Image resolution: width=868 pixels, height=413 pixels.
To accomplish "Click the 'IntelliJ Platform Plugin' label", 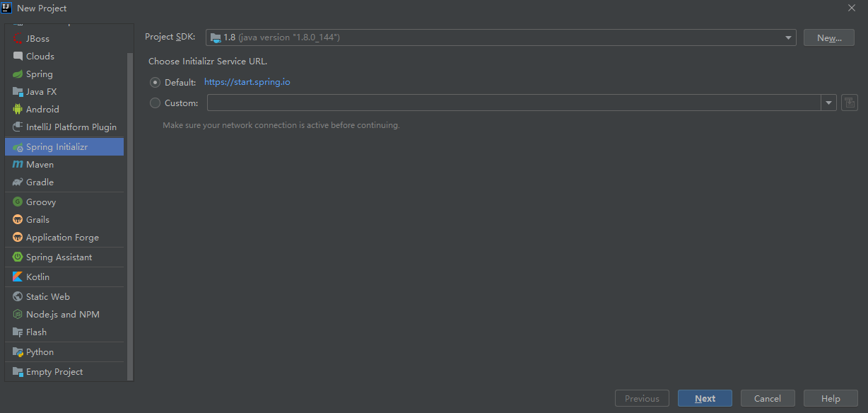I will pos(71,127).
